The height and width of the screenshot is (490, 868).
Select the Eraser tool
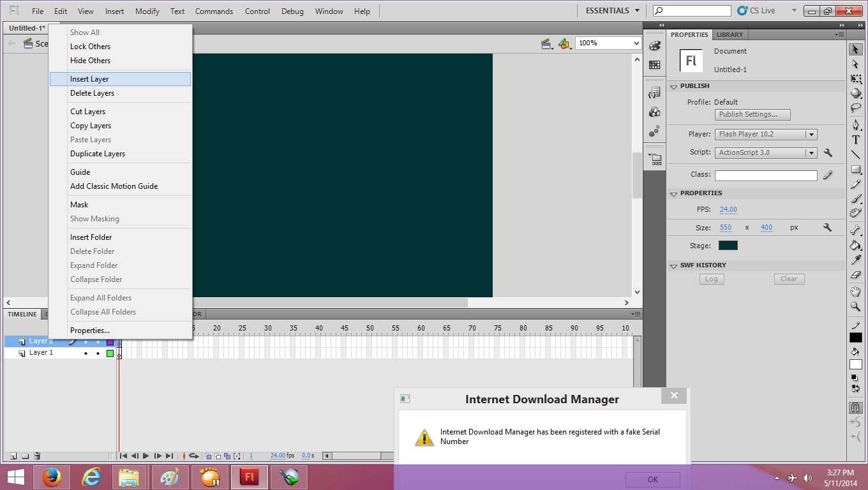pyautogui.click(x=856, y=274)
